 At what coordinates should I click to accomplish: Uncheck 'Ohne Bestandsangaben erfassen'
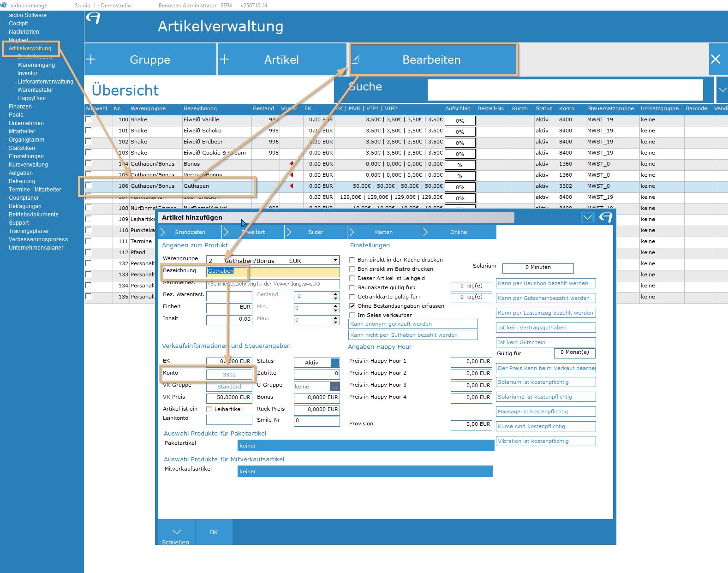point(352,306)
